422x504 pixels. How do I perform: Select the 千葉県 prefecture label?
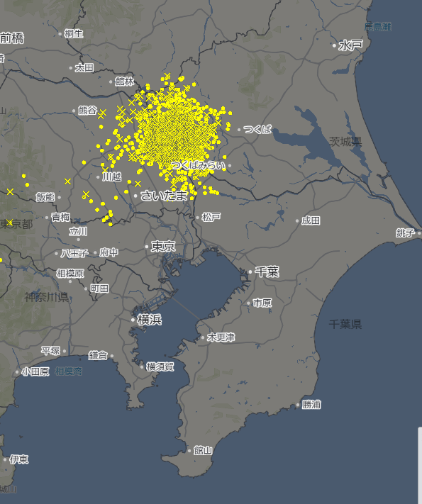pos(345,324)
